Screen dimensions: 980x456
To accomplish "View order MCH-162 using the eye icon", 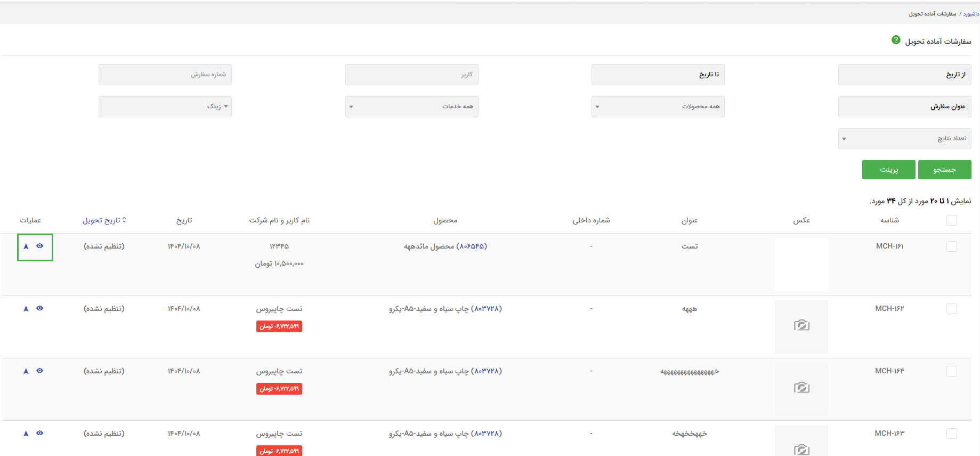I will [x=39, y=308].
